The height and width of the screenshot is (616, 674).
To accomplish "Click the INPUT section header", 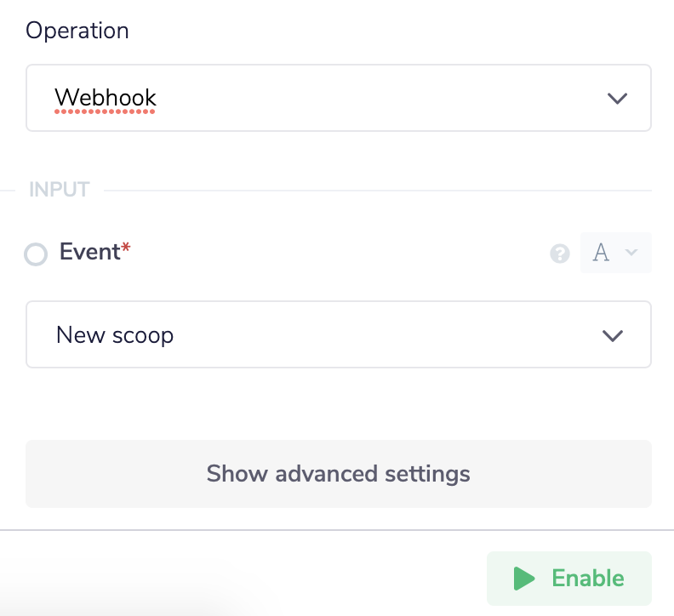I will (60, 190).
